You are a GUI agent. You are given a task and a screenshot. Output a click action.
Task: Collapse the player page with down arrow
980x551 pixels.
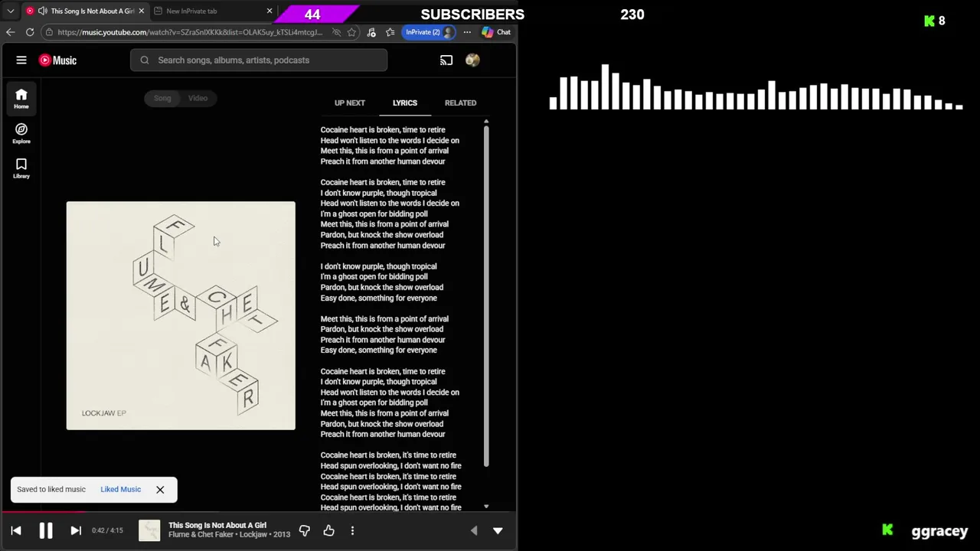pyautogui.click(x=498, y=530)
